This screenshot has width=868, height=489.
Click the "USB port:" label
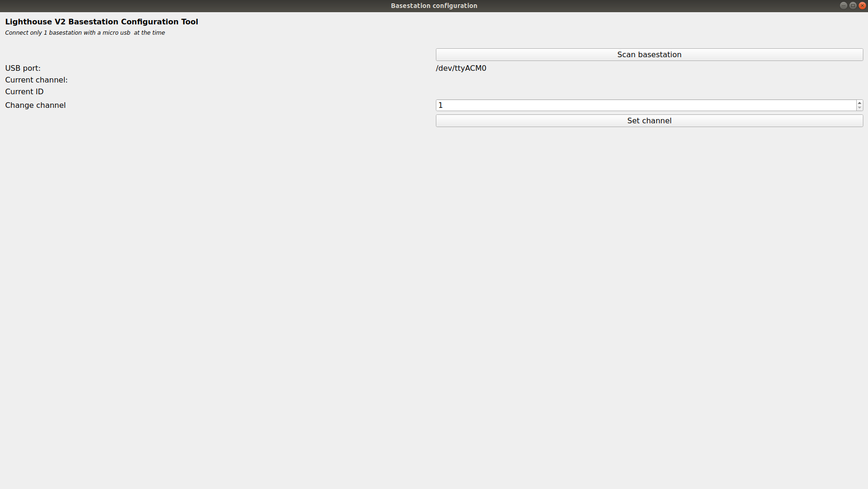23,68
